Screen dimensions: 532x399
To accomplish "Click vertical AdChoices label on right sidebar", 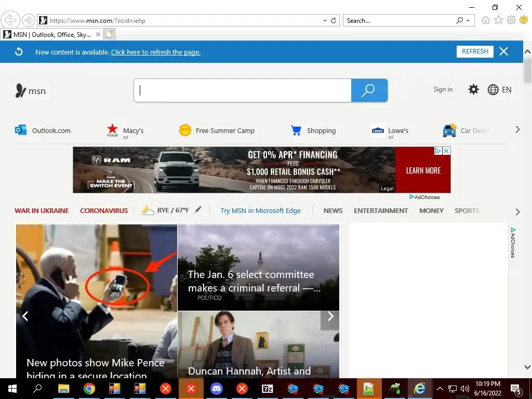I will pos(513,243).
